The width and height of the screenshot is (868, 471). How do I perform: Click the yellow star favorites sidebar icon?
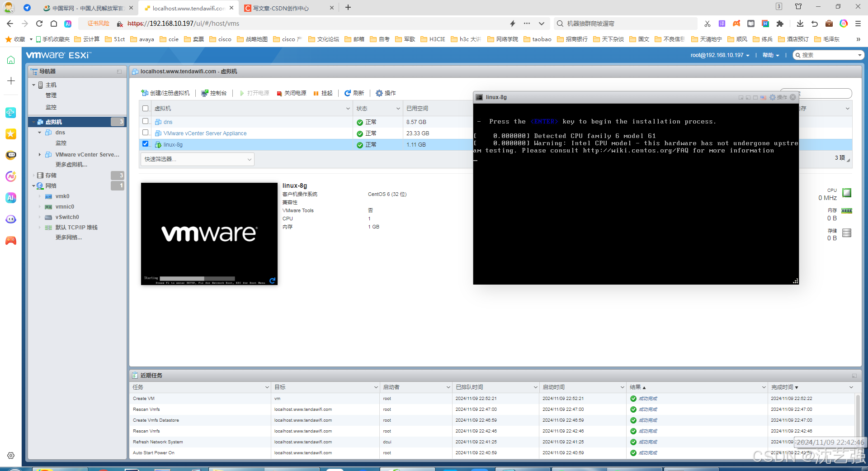11,134
